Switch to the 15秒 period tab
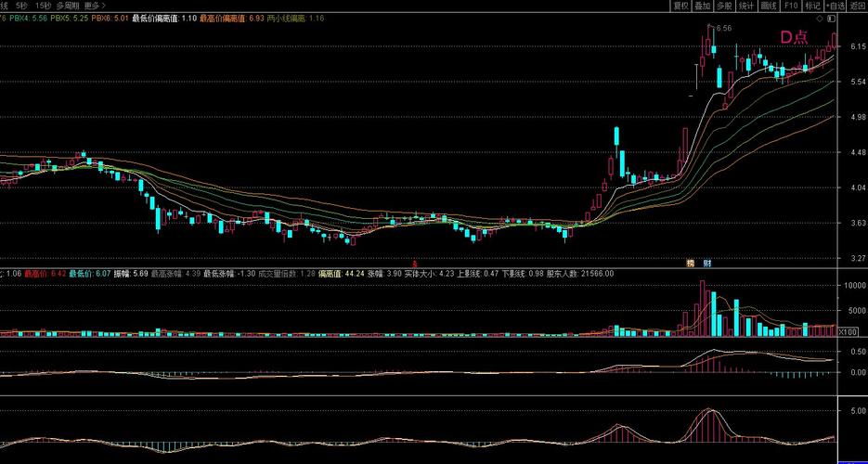The image size is (868, 464). (x=43, y=6)
